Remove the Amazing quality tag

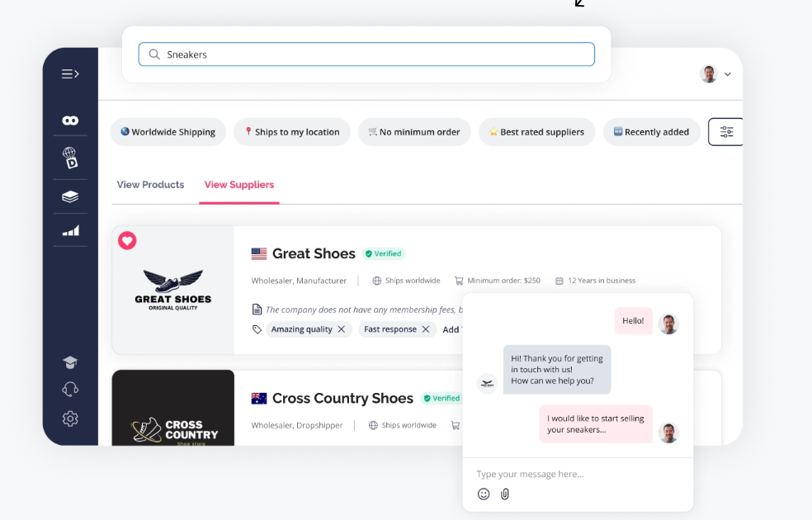[341, 329]
